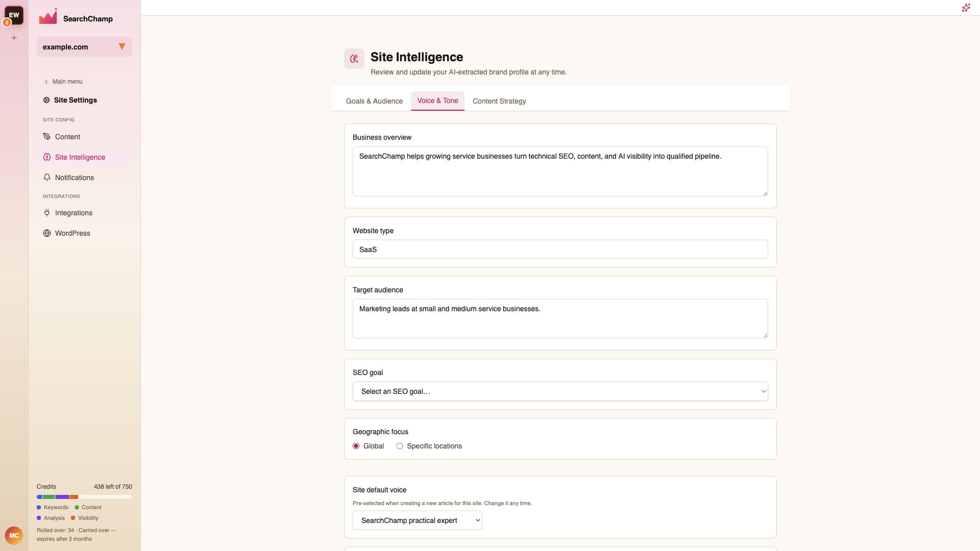The height and width of the screenshot is (551, 980).
Task: Open Notifications in the sidebar
Action: tap(84, 178)
